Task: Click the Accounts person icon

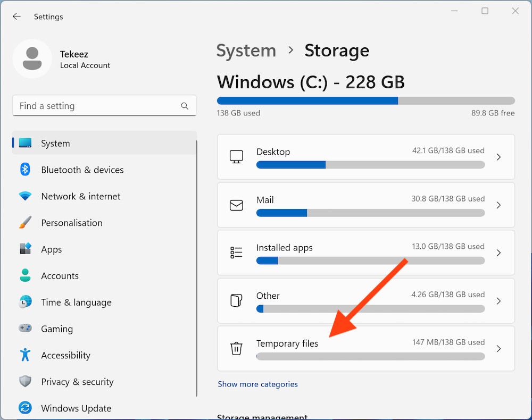Action: pos(25,275)
